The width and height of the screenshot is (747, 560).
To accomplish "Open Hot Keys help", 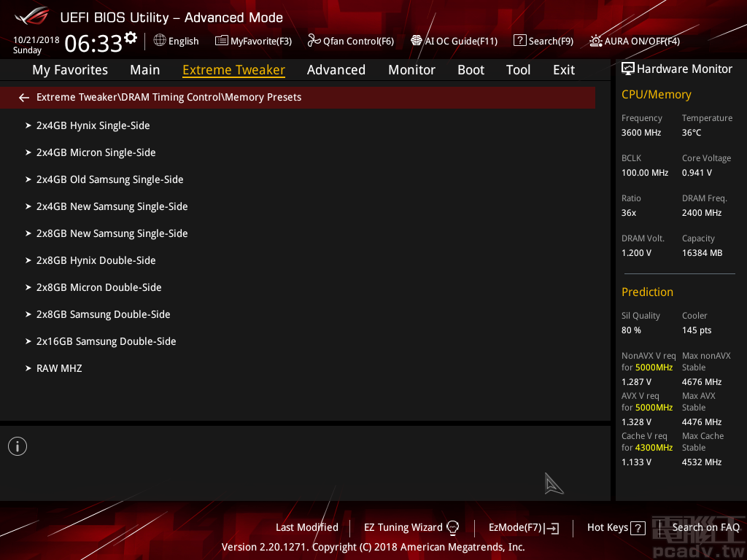I will click(x=608, y=527).
